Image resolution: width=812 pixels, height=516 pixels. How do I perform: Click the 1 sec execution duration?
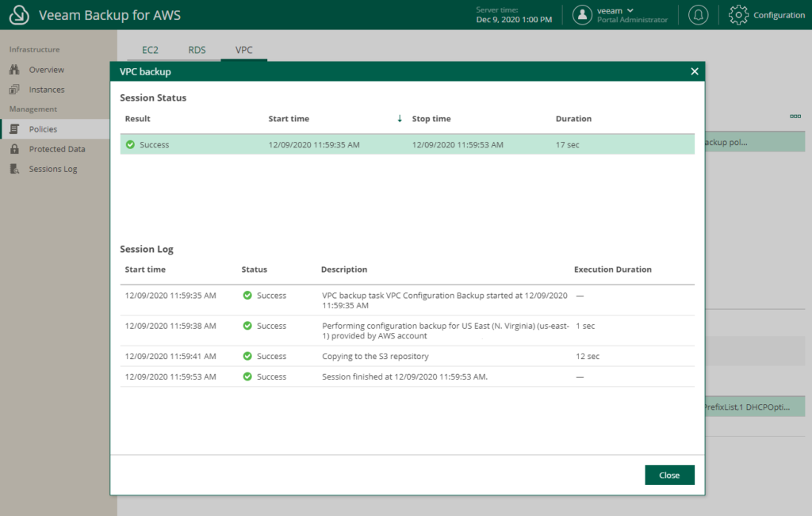point(585,326)
